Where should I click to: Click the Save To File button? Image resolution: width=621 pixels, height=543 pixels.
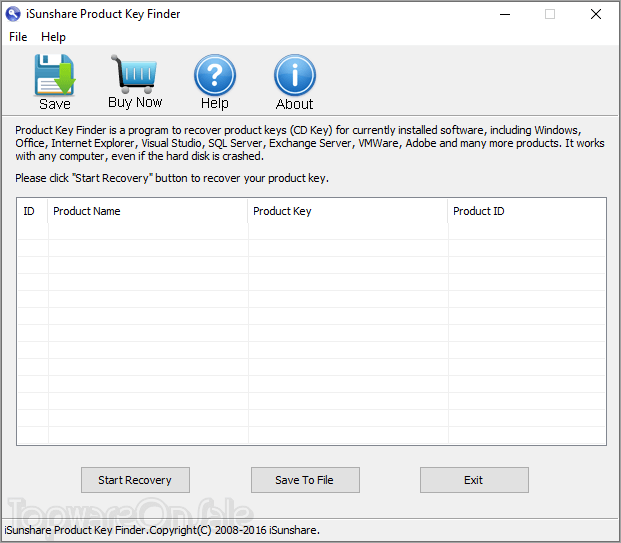[305, 480]
